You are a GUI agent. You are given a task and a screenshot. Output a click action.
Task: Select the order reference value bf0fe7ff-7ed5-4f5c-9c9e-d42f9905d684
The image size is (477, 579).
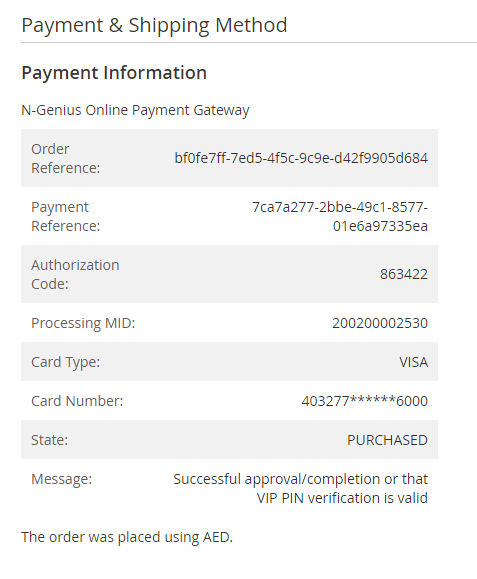coord(301,158)
